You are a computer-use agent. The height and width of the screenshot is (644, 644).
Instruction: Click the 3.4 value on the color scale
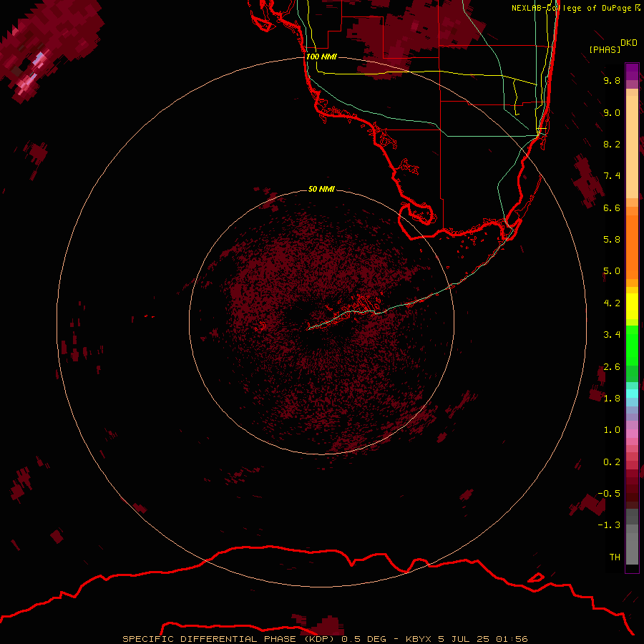612,335
